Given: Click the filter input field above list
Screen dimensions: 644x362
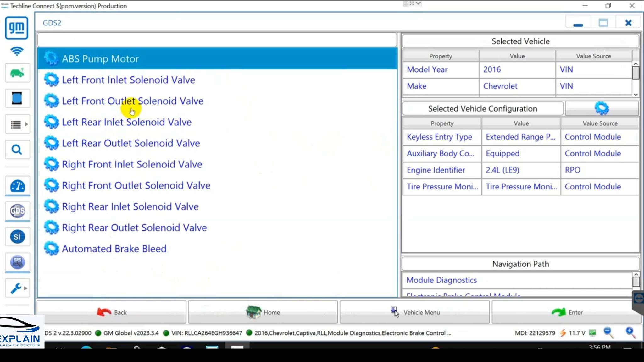Looking at the screenshot, I should pyautogui.click(x=217, y=40).
